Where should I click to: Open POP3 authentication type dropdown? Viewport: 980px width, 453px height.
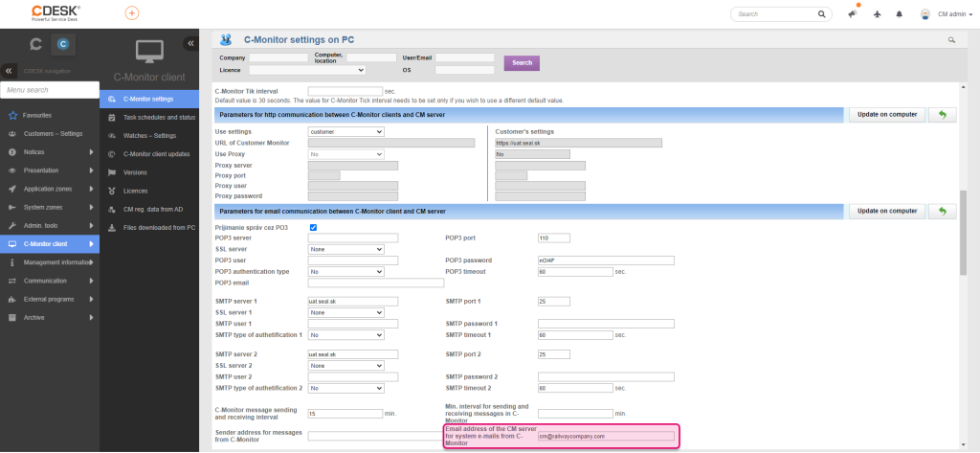pyautogui.click(x=346, y=272)
